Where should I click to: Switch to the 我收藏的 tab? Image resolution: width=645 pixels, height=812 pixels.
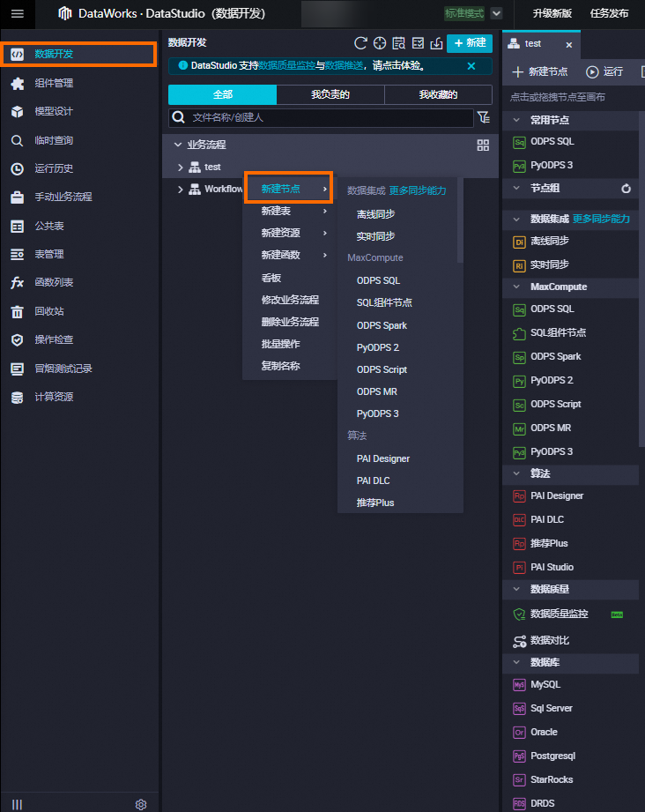[438, 94]
